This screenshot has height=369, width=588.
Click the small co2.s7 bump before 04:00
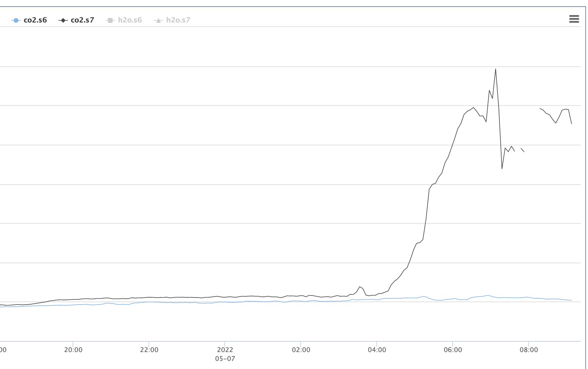(360, 287)
